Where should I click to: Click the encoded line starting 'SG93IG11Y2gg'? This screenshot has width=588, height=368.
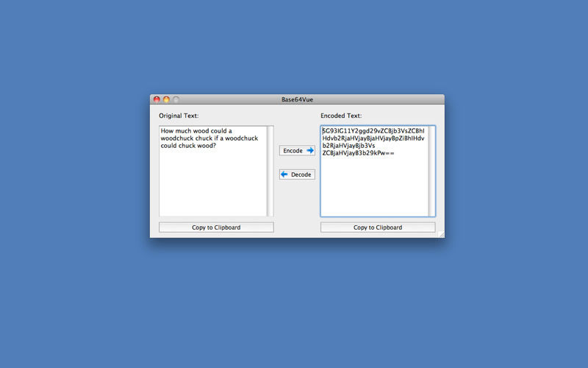(373, 131)
